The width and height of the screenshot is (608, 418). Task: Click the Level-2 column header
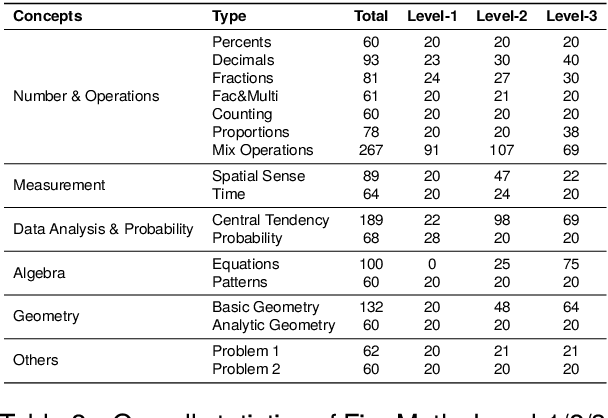tap(502, 16)
